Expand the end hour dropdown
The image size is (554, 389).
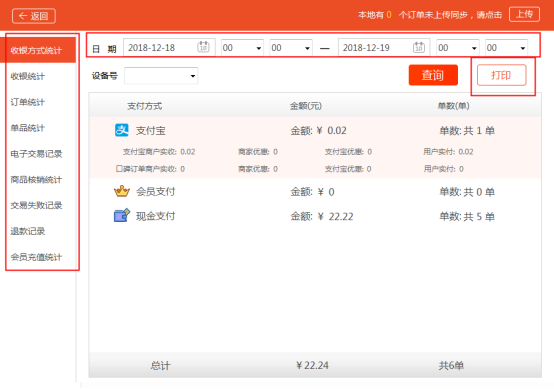point(458,48)
